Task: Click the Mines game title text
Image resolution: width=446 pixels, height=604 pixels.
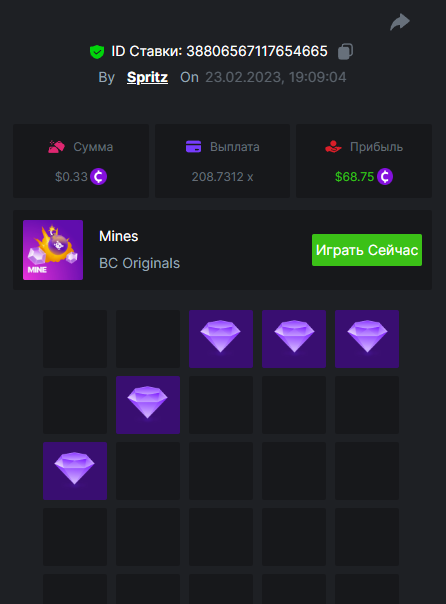Action: 119,236
